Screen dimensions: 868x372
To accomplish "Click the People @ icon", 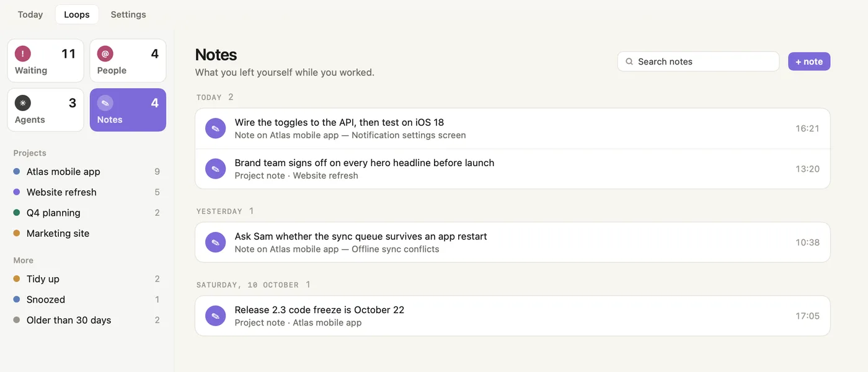I will coord(105,54).
